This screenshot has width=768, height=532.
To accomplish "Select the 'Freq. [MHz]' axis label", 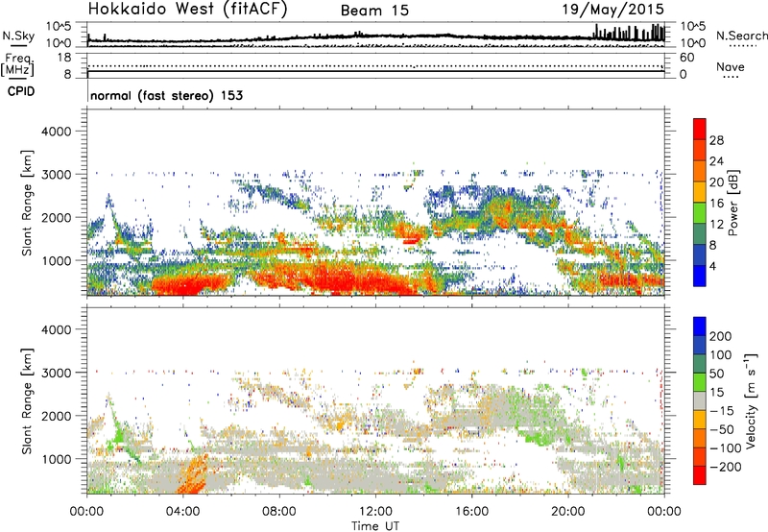I will (x=17, y=65).
